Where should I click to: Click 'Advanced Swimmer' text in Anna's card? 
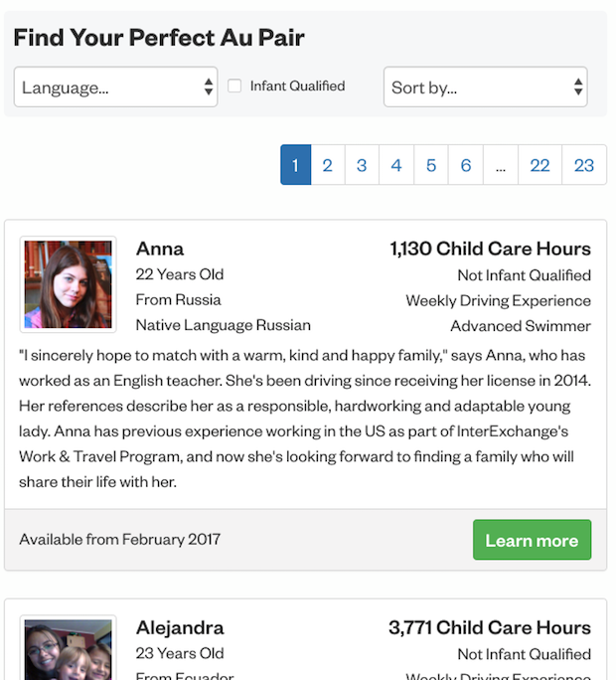pos(521,326)
